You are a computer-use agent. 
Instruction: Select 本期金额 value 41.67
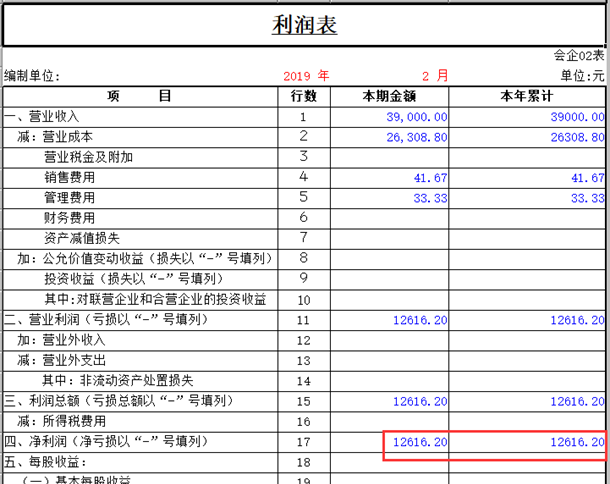click(430, 178)
